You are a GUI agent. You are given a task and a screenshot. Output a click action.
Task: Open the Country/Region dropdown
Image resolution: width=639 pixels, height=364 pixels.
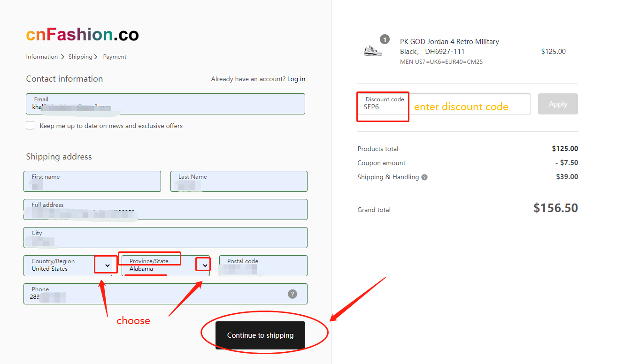tap(68, 265)
